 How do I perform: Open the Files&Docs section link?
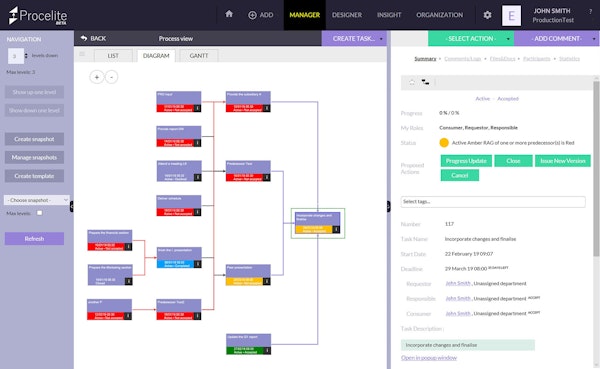[502, 59]
